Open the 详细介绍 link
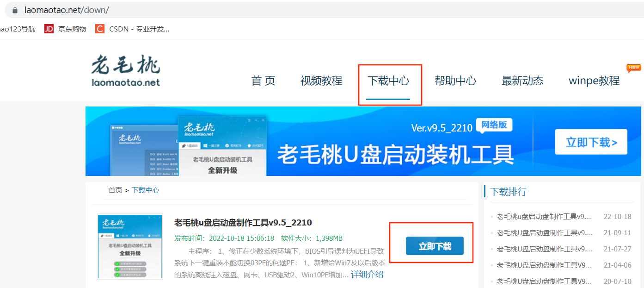Image resolution: width=644 pixels, height=288 pixels. [x=367, y=274]
